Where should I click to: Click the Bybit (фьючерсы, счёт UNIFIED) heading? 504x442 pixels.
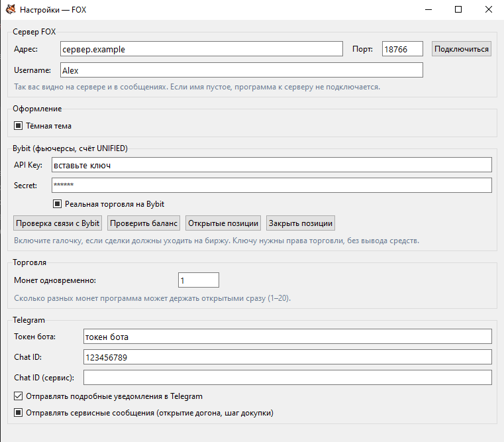point(70,148)
